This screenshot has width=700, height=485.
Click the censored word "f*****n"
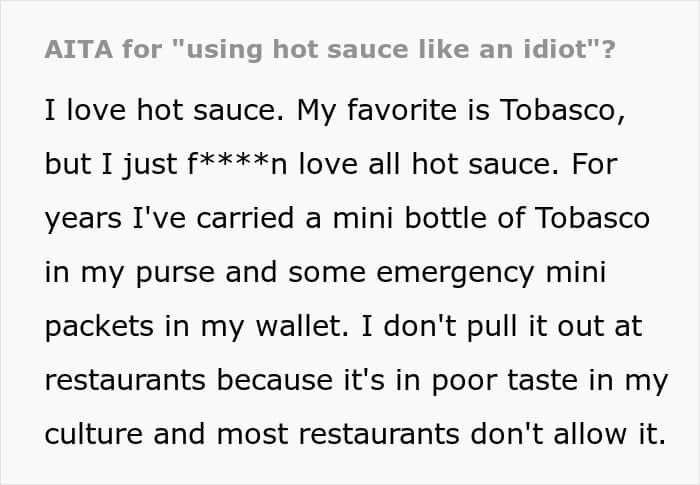click(237, 164)
